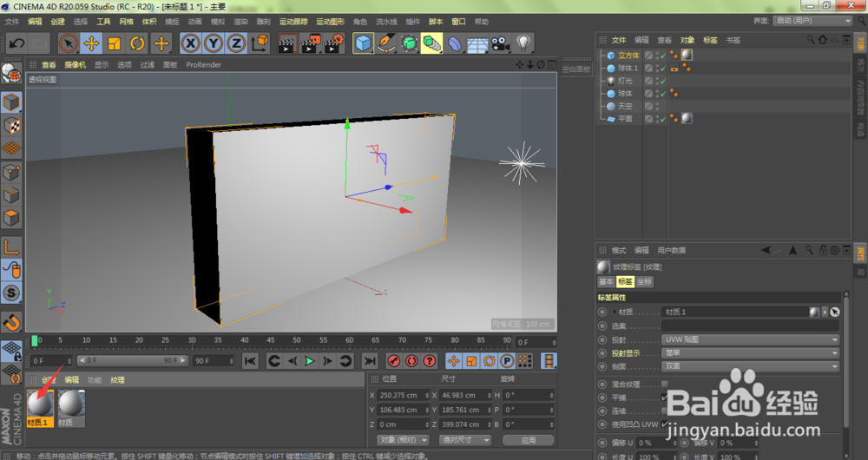This screenshot has width=868, height=460.
Task: Switch to Polygons mode icon
Action: 11,218
